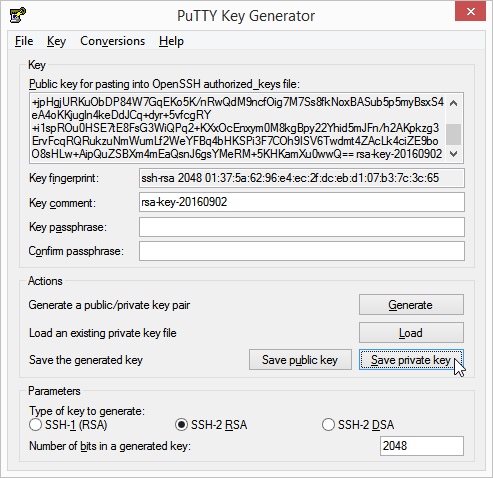
Task: Open the Conversions menu
Action: (x=112, y=41)
